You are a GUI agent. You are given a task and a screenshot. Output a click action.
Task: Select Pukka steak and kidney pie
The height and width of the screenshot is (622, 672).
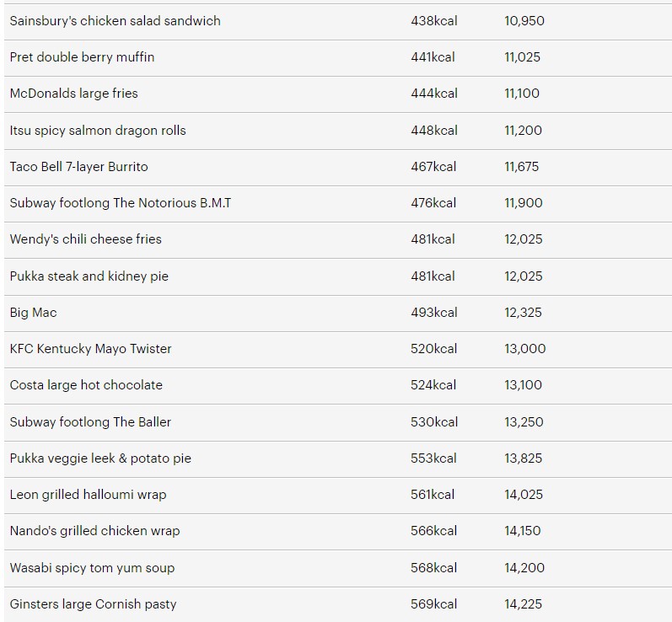(89, 276)
